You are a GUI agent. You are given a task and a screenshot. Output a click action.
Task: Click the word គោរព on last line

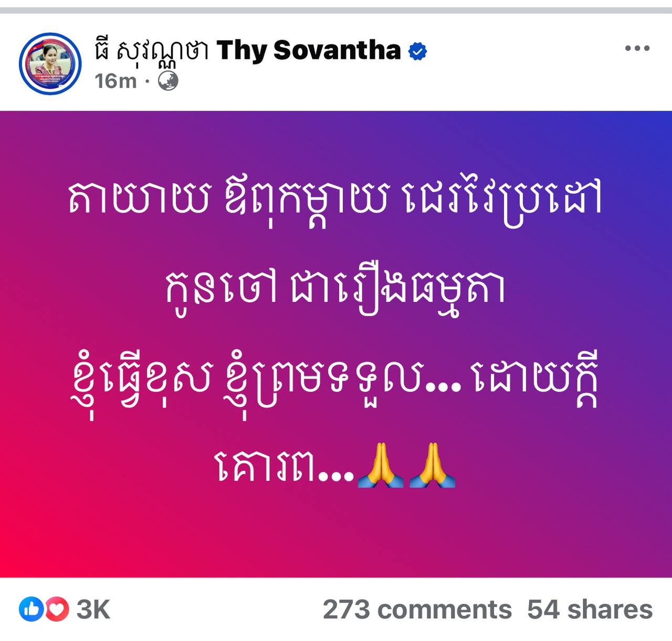268,466
